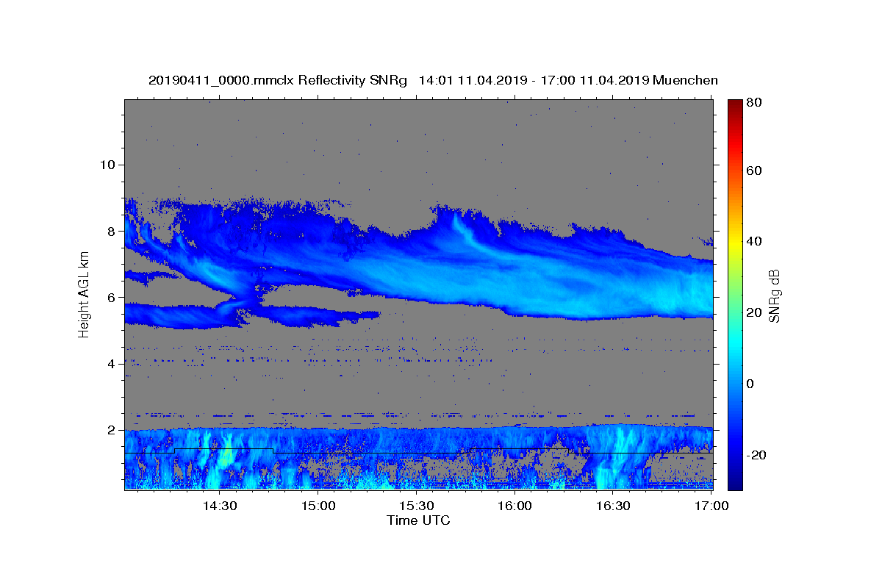Click the dark blue bottom of the colorbar
This screenshot has height=588, width=882.
tap(735, 484)
